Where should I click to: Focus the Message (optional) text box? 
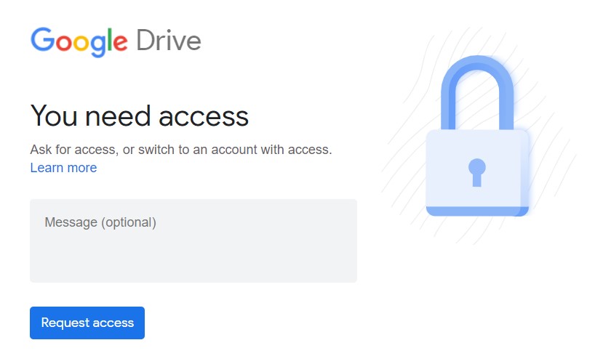tap(193, 241)
